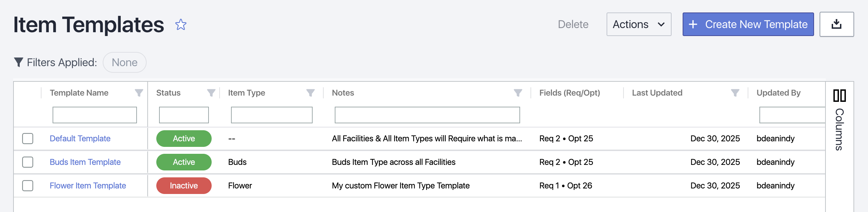Image resolution: width=868 pixels, height=212 pixels.
Task: Click the Inactive status badge for Flower
Action: coord(184,186)
